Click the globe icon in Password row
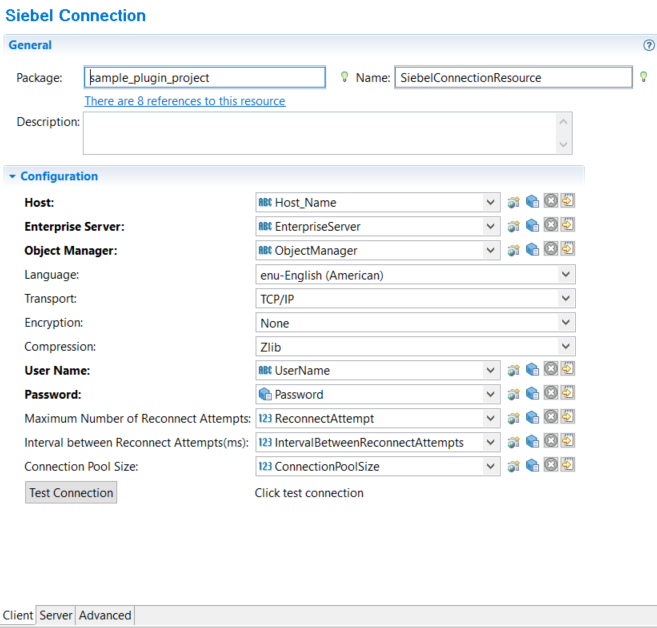 point(514,394)
